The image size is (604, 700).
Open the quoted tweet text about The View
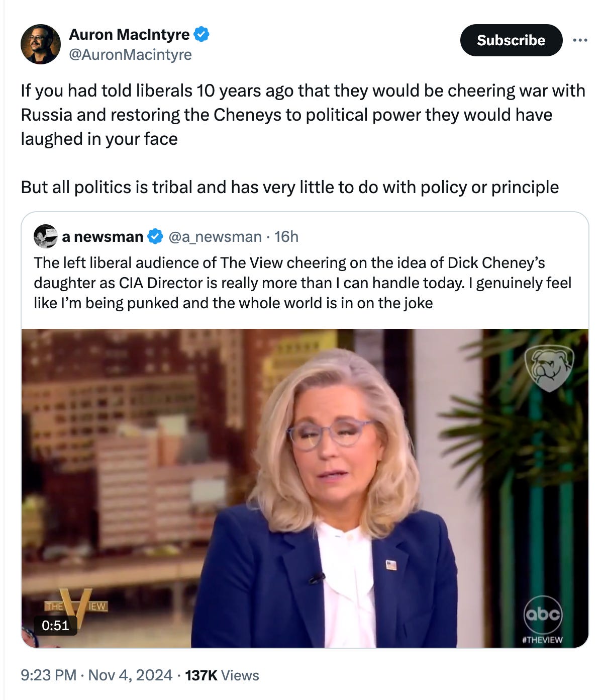click(303, 283)
